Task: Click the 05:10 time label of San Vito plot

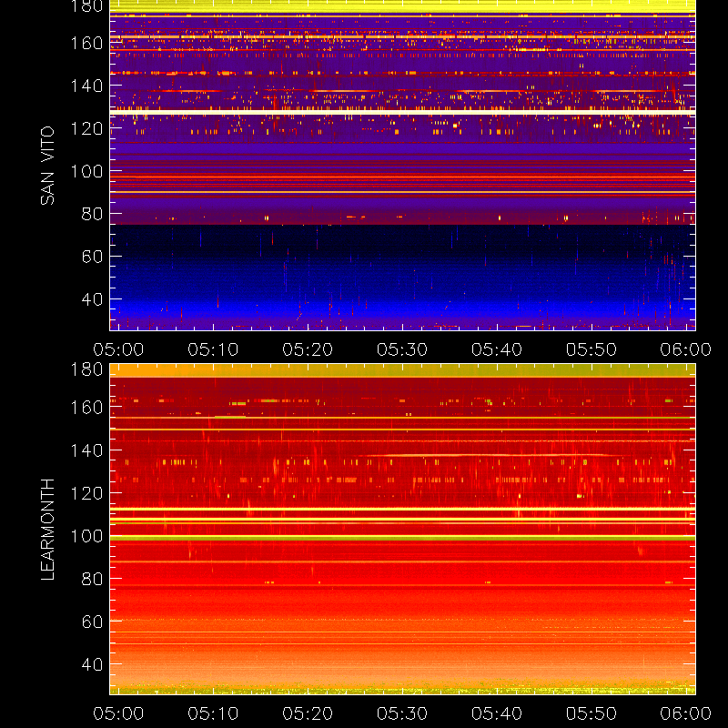Action: coord(213,349)
